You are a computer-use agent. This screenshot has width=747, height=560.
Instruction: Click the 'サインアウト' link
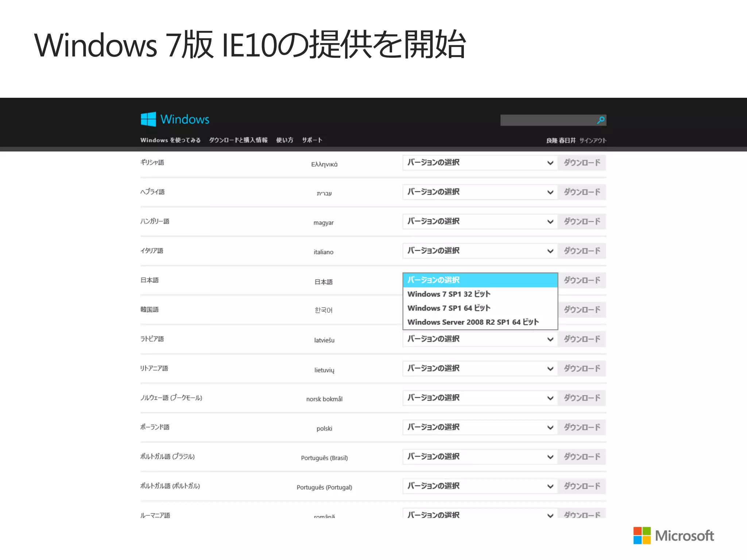[593, 140]
